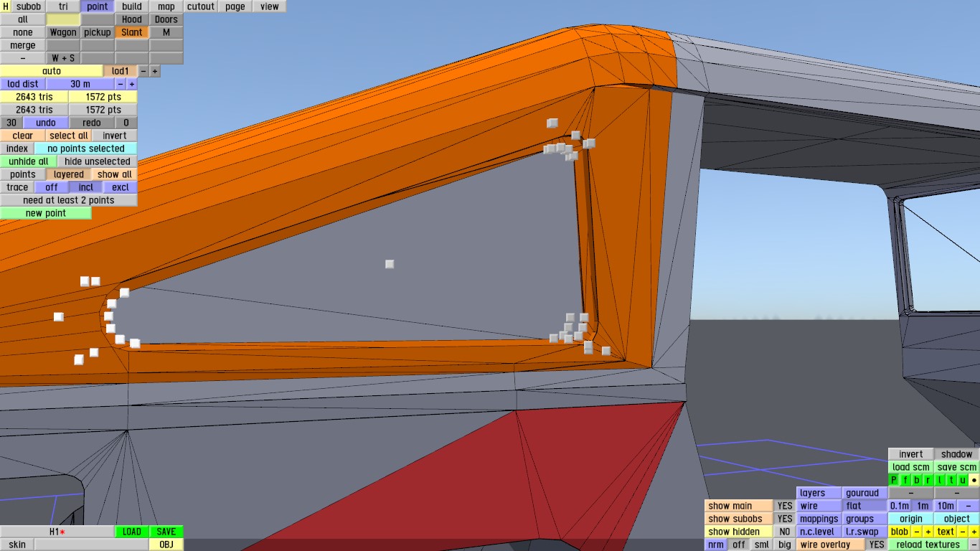Click the merge button
The height and width of the screenshot is (551, 980).
point(23,45)
